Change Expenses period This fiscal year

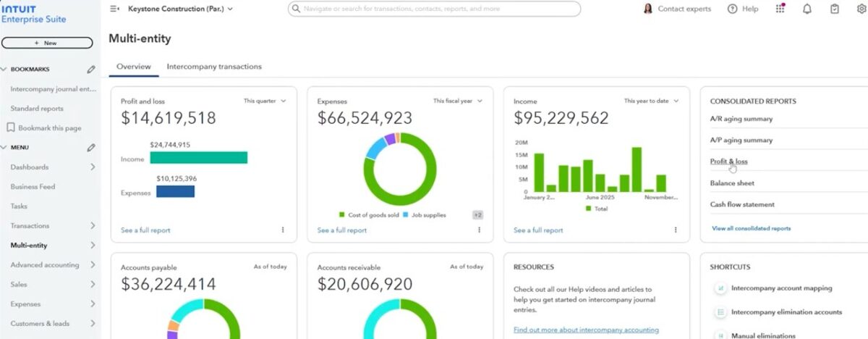click(x=458, y=101)
